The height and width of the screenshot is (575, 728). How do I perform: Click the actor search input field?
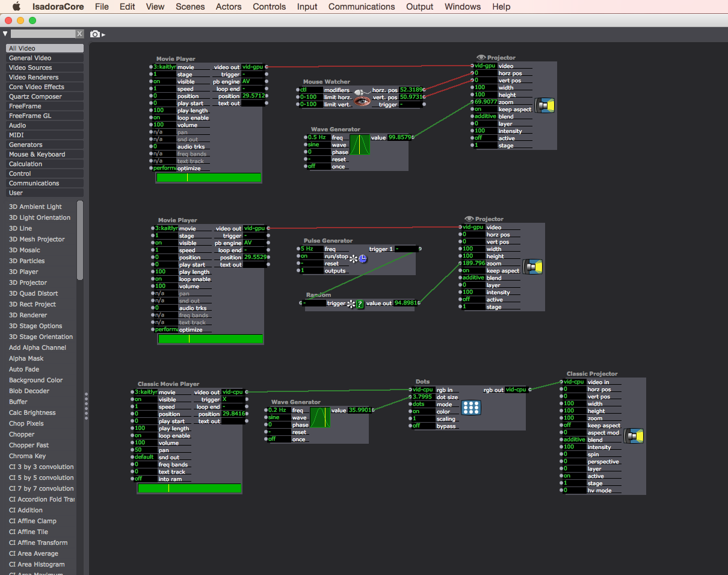click(x=43, y=34)
